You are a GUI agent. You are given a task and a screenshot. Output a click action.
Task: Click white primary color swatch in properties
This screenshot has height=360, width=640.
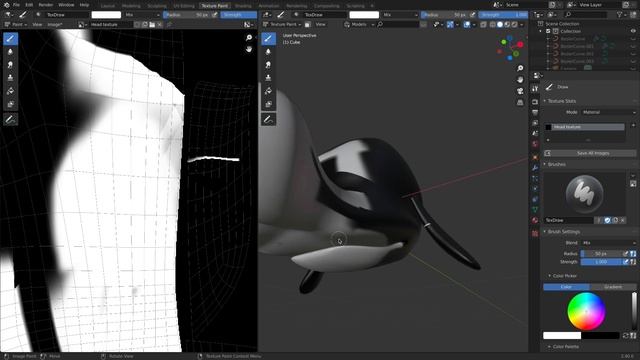562,336
